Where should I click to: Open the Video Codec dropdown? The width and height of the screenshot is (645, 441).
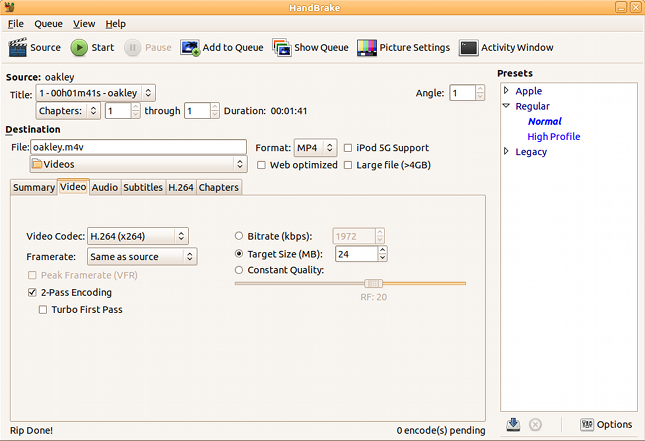point(138,236)
